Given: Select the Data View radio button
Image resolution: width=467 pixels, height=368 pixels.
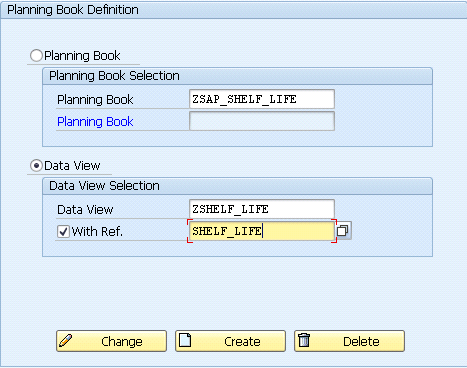Looking at the screenshot, I should (36, 166).
